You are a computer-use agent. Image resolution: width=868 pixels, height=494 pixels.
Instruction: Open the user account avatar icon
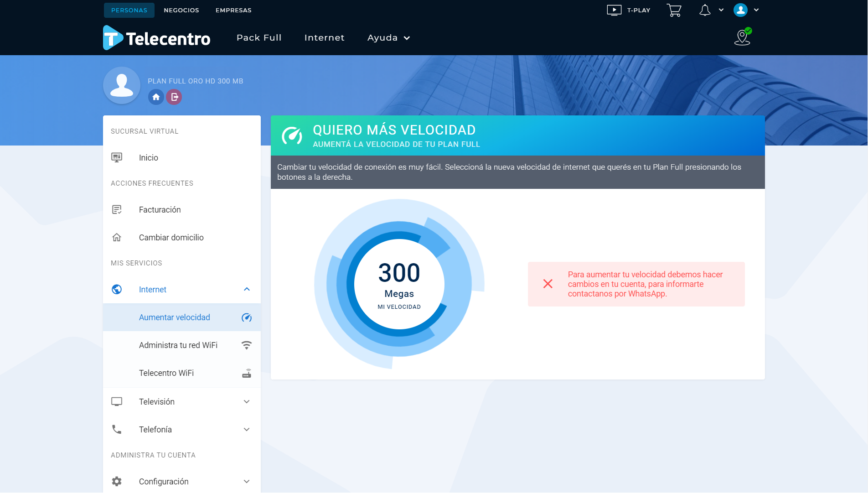[740, 10]
